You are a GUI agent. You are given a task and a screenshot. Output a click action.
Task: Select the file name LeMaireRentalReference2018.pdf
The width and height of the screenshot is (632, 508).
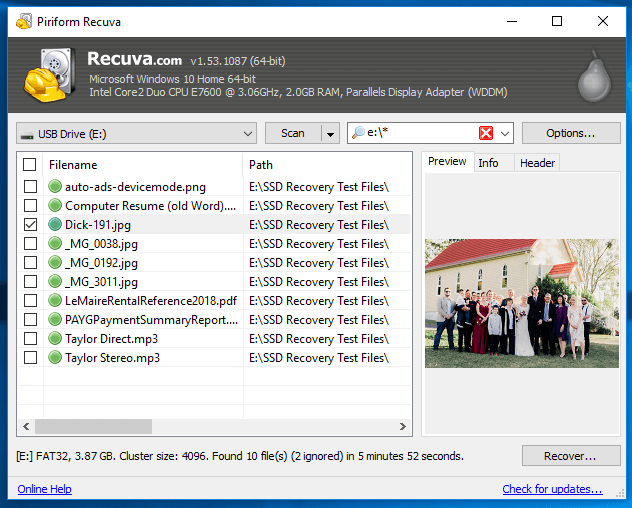(x=151, y=300)
